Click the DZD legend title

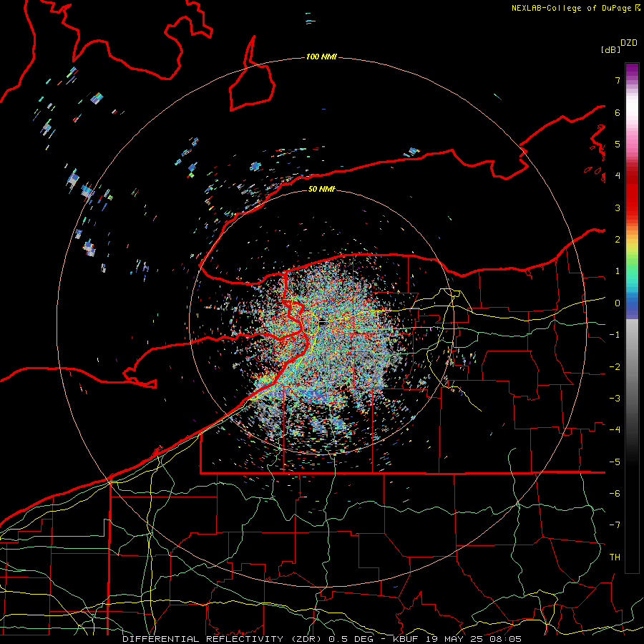[629, 43]
